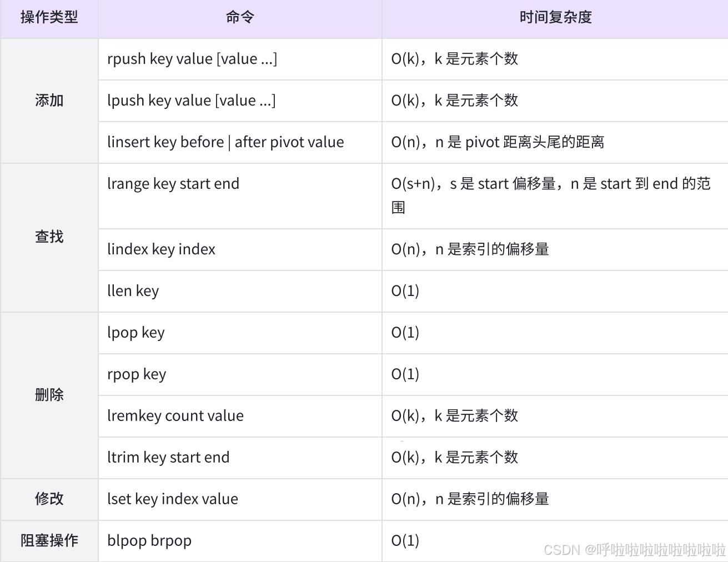Select the rpop key command cell
This screenshot has height=562, width=728.
tap(240, 375)
